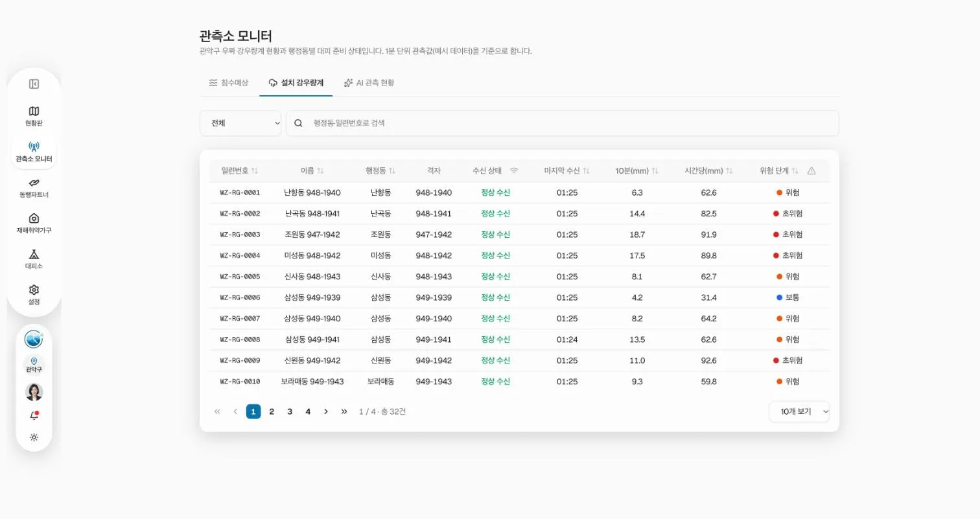This screenshot has height=519, width=980.
Task: Go to 관측소 모니터 in sidebar
Action: point(34,152)
